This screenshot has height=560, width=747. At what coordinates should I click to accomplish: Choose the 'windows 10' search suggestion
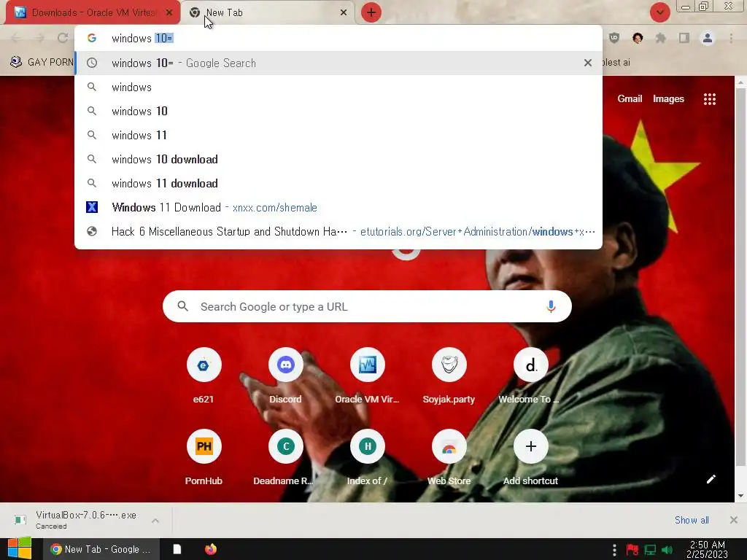[338, 111]
